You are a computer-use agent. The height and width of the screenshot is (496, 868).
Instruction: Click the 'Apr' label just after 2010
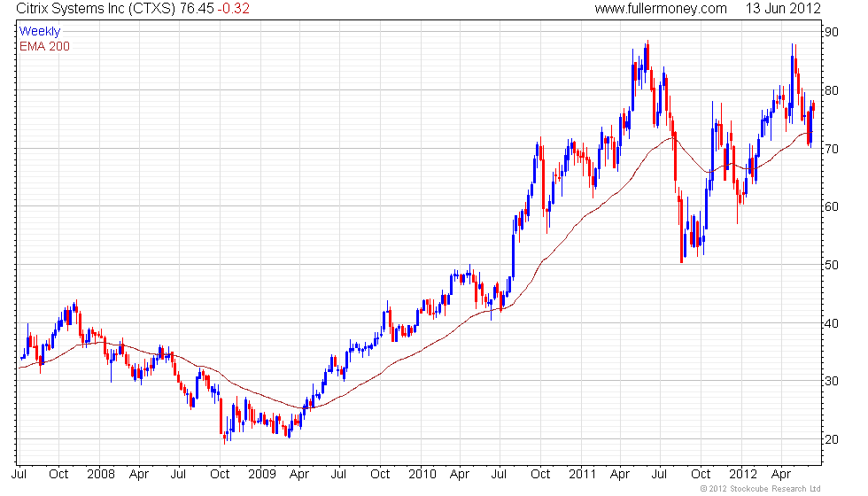(460, 475)
